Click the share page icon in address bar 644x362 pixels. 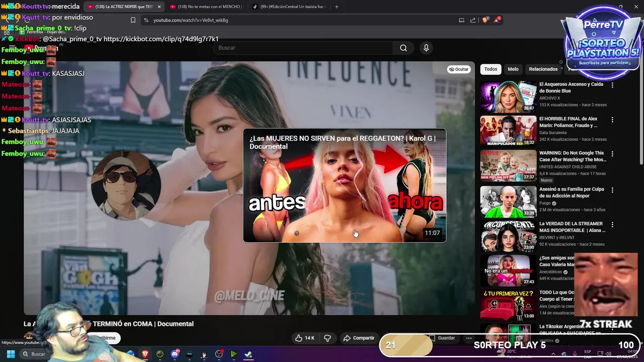[473, 20]
